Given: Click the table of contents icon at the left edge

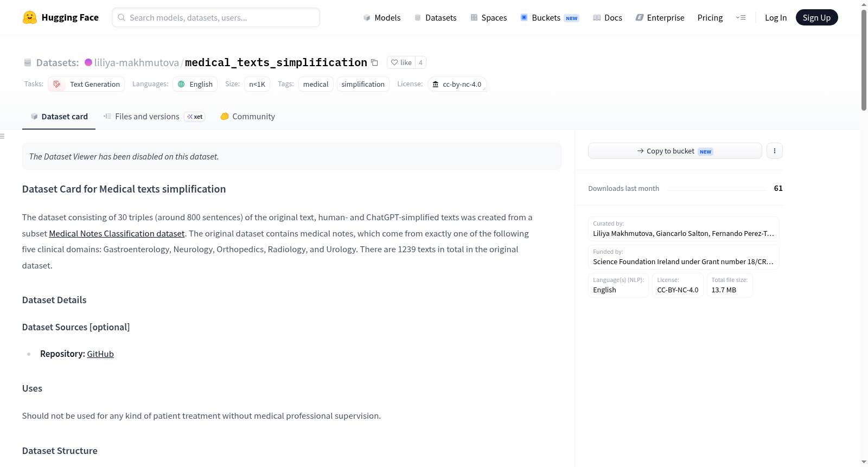Looking at the screenshot, I should pyautogui.click(x=2, y=136).
